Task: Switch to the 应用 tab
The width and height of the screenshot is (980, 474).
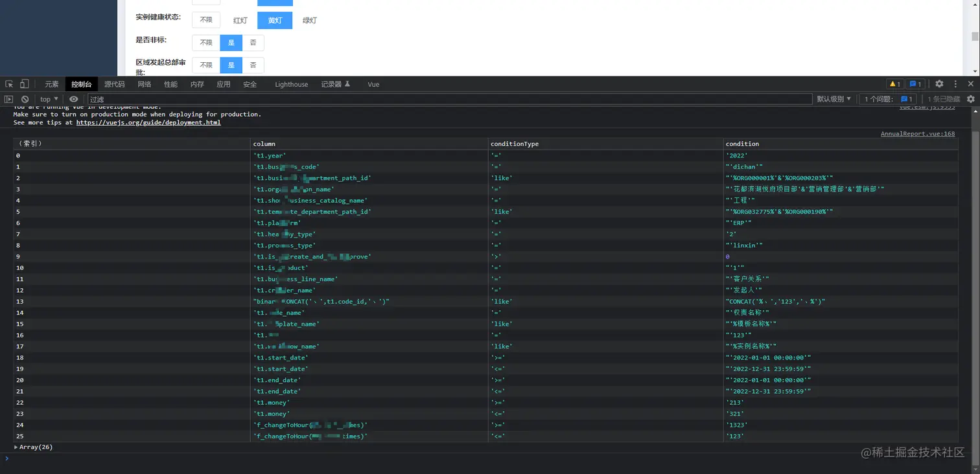Action: [224, 84]
